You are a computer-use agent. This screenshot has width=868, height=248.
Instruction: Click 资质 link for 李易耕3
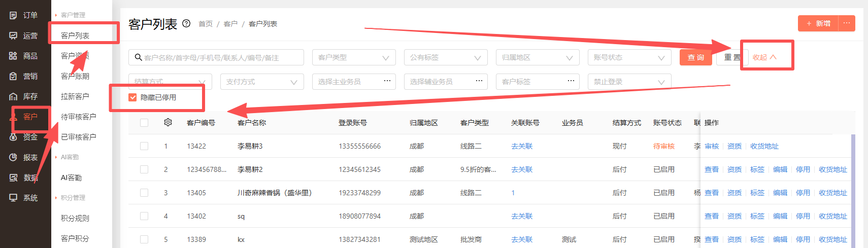(735, 146)
